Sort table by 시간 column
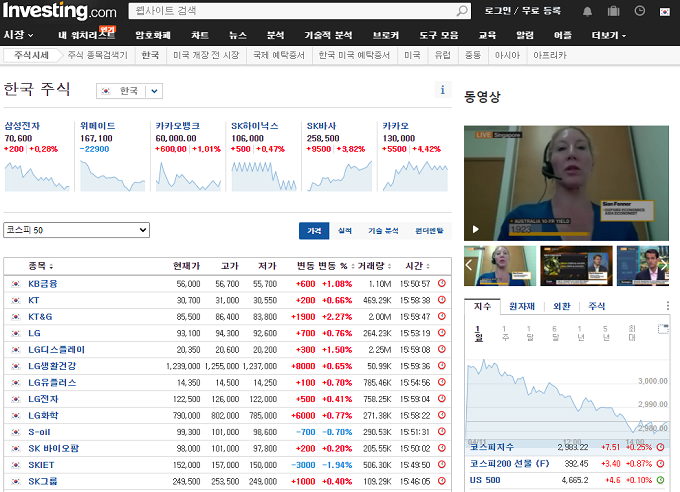This screenshot has width=680, height=492. click(418, 266)
